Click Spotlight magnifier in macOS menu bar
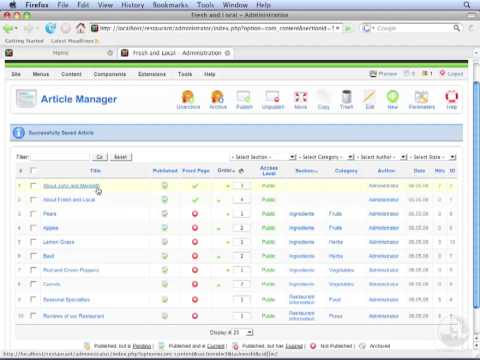The image size is (480, 360). click(x=467, y=5)
